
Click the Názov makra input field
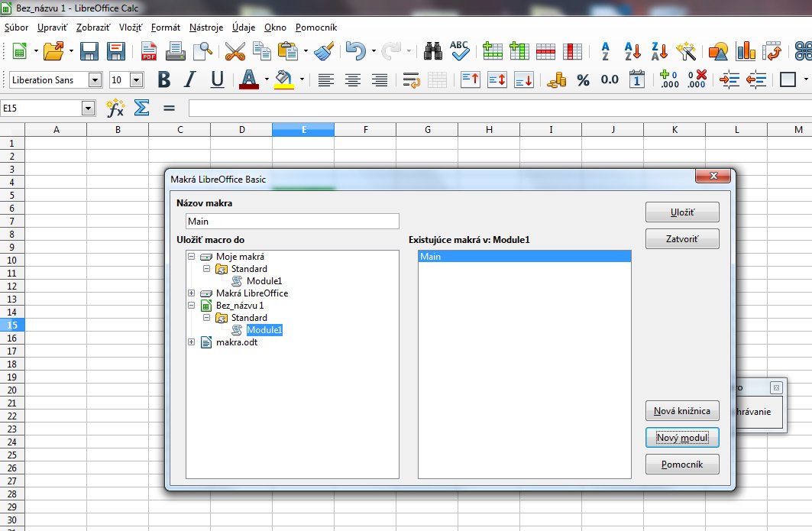[293, 222]
